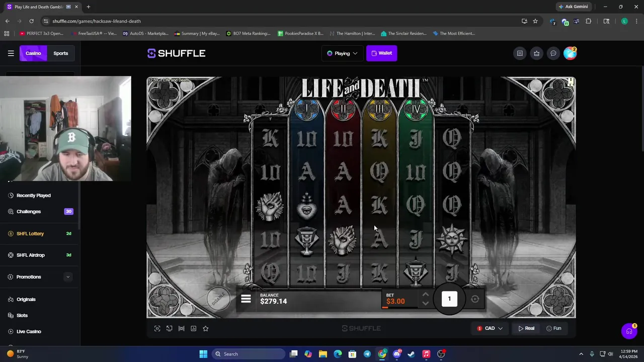The image size is (644, 362).
Task: Open the bet history icon in header
Action: (x=520, y=53)
